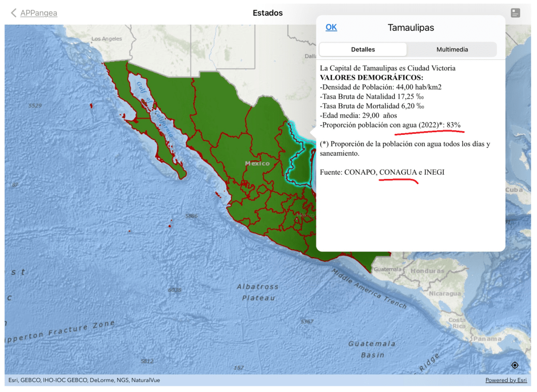Click the Mexico label on the map
This screenshot has height=392, width=537.
tap(257, 163)
